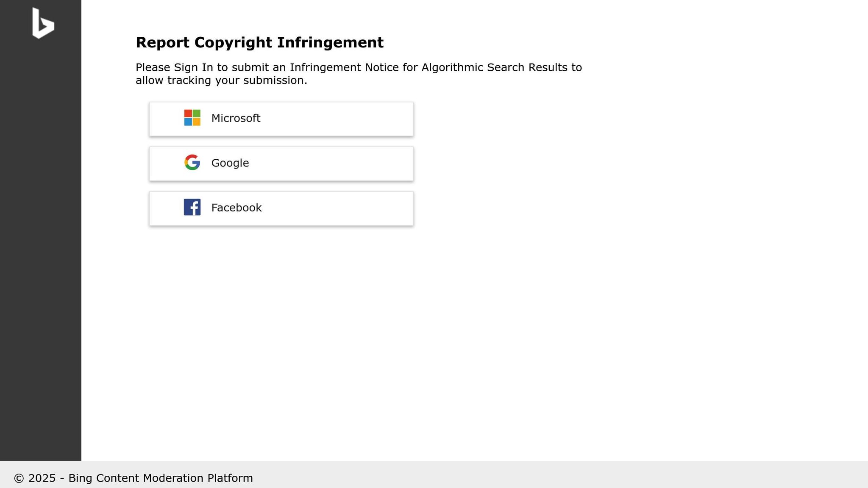Select the topmost identity provider button
868x488 pixels.
(281, 119)
